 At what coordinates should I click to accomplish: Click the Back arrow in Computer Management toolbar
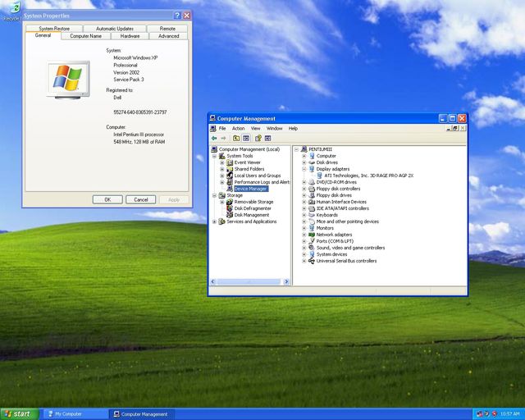[214, 139]
